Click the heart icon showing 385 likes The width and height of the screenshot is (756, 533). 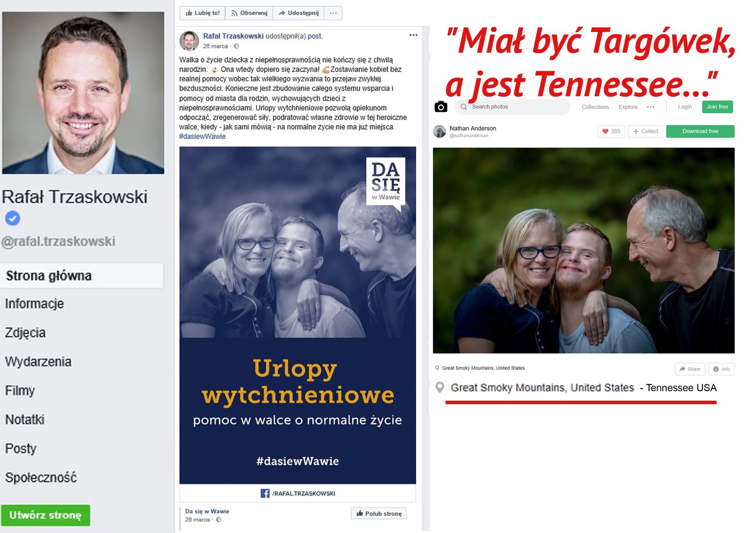click(x=611, y=131)
